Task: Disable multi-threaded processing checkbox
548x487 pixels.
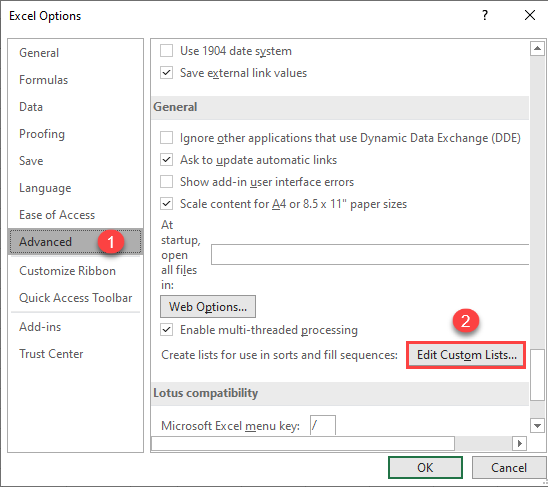Action: point(166,330)
